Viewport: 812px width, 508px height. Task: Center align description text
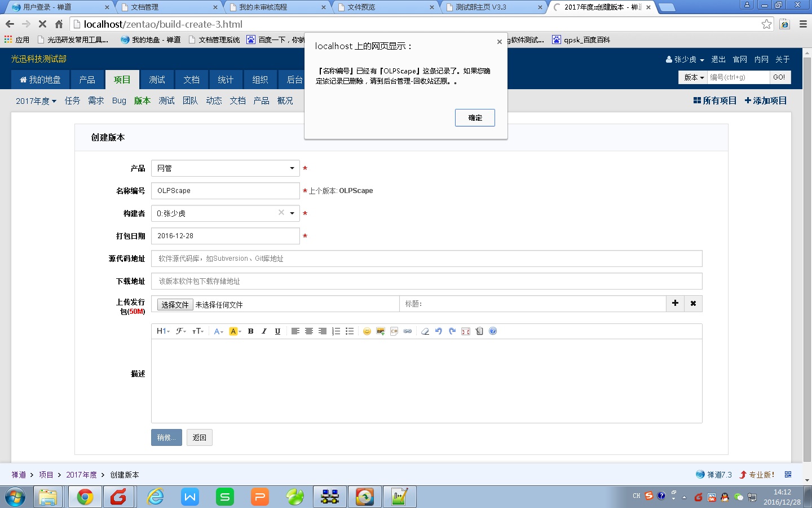point(309,331)
